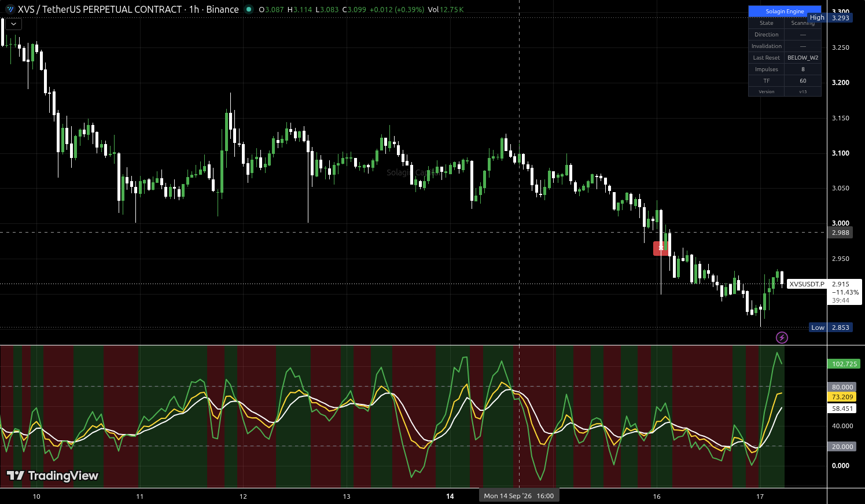Click the yellow 73.209 indicator value label
865x504 pixels.
coord(842,397)
